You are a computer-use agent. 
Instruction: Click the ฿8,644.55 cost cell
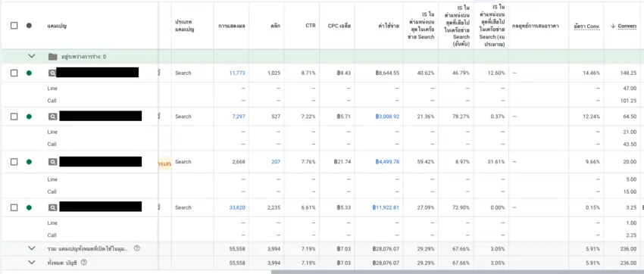tap(387, 73)
